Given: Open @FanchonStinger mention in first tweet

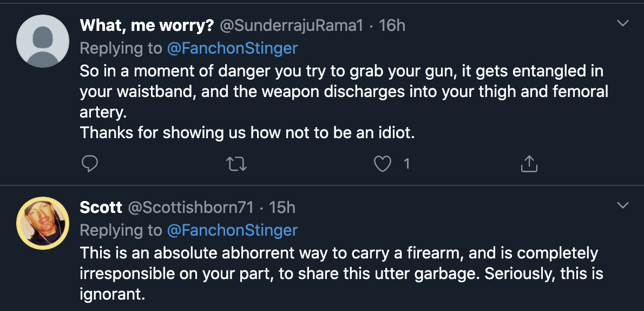Looking at the screenshot, I should coord(232,49).
